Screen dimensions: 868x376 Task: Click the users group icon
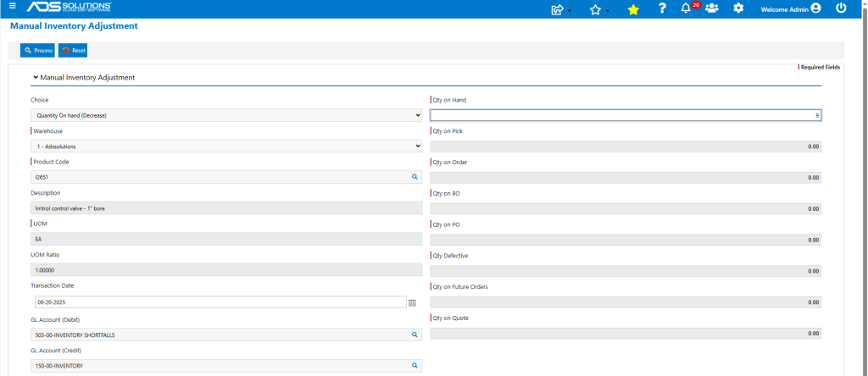(712, 8)
